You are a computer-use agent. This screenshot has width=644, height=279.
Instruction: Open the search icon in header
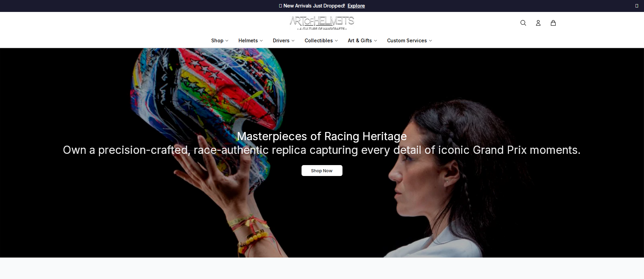click(523, 23)
